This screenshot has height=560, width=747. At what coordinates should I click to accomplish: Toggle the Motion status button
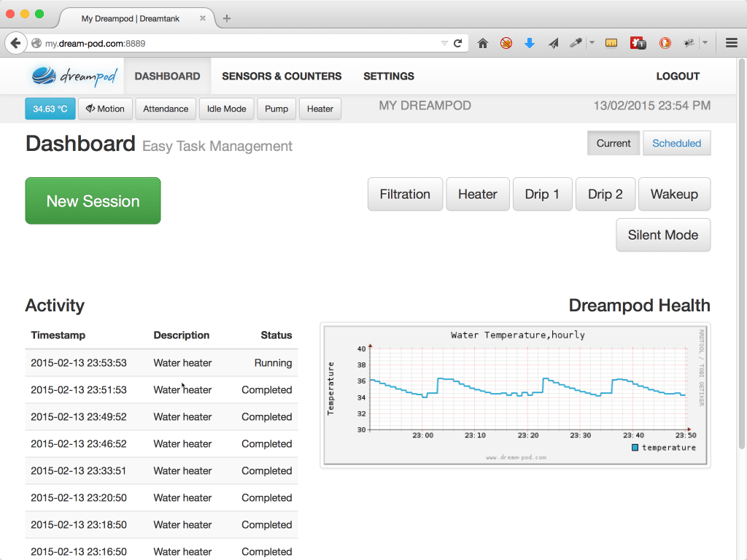tap(105, 109)
